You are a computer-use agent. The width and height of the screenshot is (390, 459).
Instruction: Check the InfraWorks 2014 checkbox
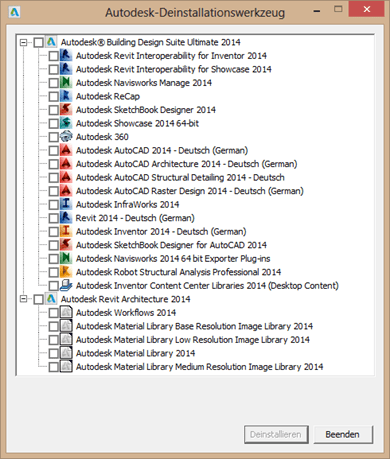point(54,204)
